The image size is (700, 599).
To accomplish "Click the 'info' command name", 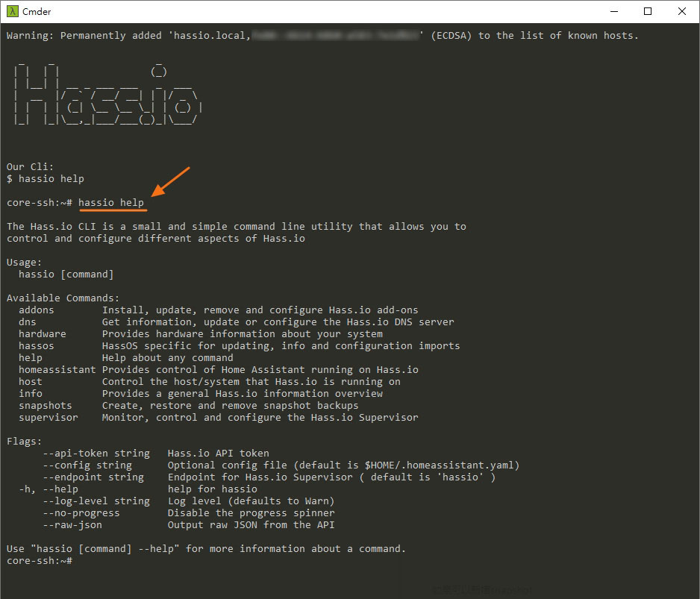I will click(31, 394).
